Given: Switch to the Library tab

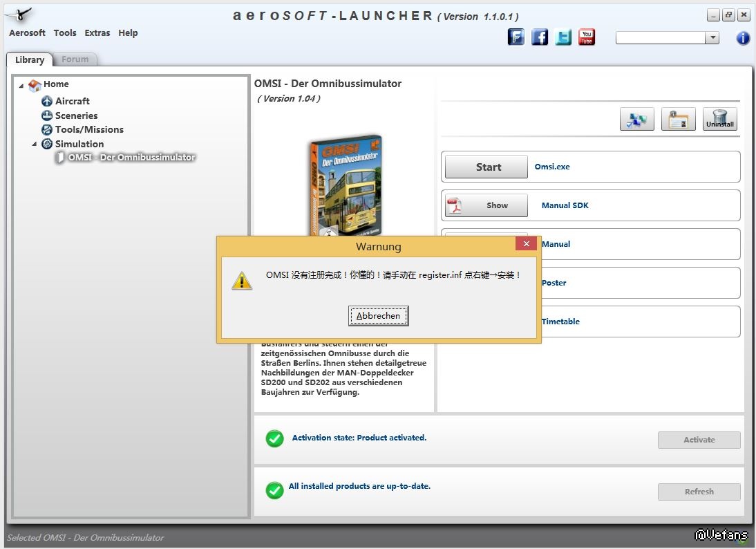Looking at the screenshot, I should click(30, 59).
